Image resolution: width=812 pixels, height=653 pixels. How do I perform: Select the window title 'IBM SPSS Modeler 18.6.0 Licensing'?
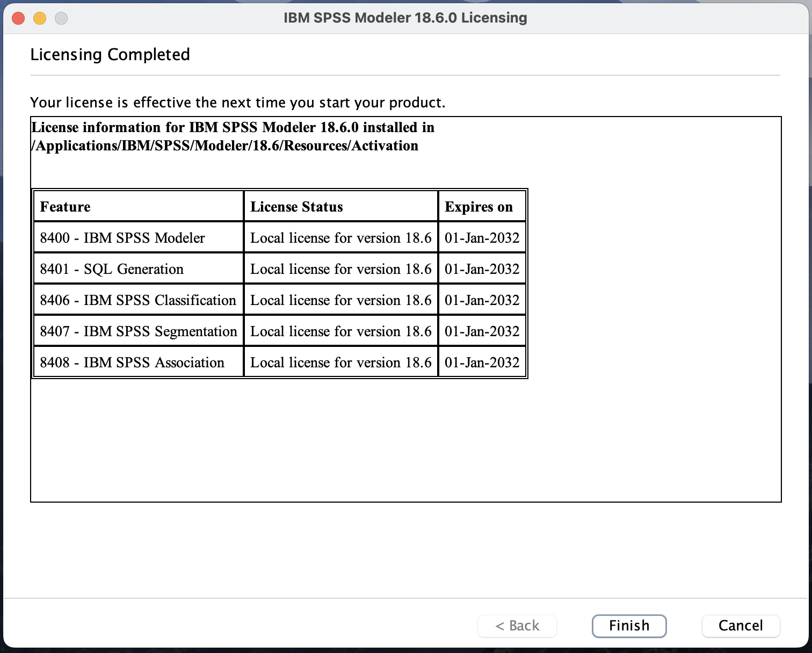(x=405, y=18)
